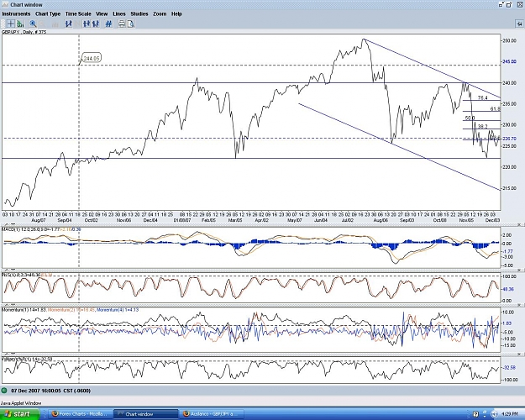This screenshot has width=525, height=420.
Task: Click the -1.77 MACD value label
Action: pos(508,251)
